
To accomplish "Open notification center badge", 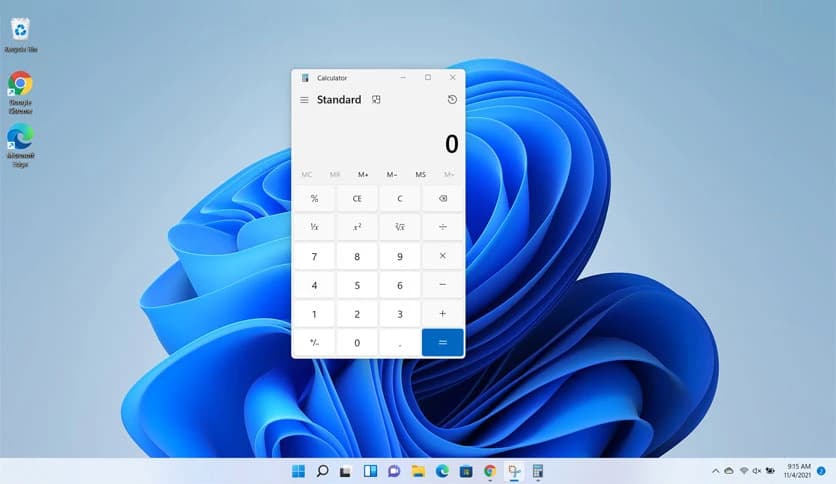I will tap(822, 471).
